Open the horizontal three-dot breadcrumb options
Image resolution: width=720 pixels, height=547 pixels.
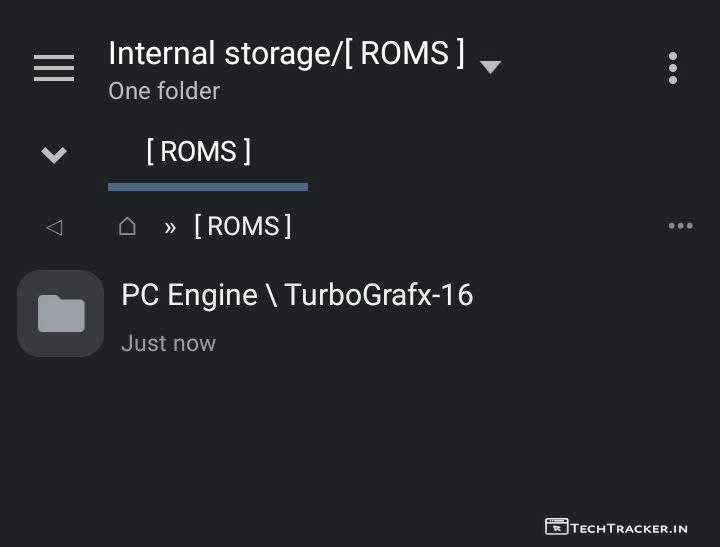point(680,226)
